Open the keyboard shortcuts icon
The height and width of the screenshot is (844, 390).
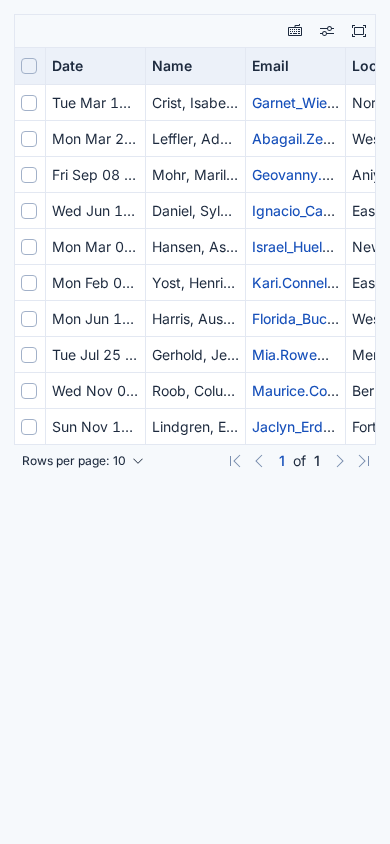[x=295, y=31]
